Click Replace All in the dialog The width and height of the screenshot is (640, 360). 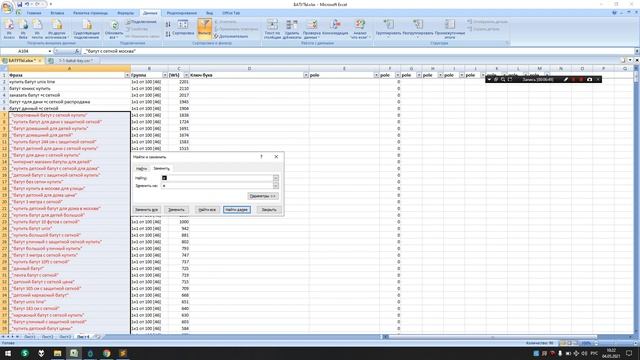tap(146, 209)
